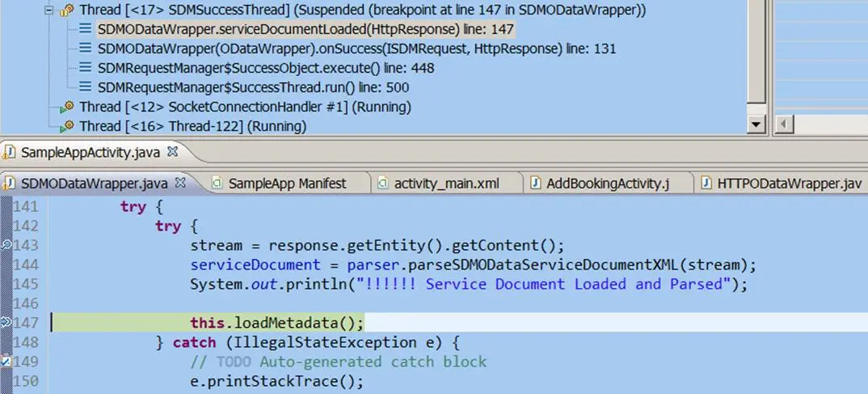Open the HTTPODataWrapper.jav tab
The height and width of the screenshot is (394, 868).
click(790, 184)
